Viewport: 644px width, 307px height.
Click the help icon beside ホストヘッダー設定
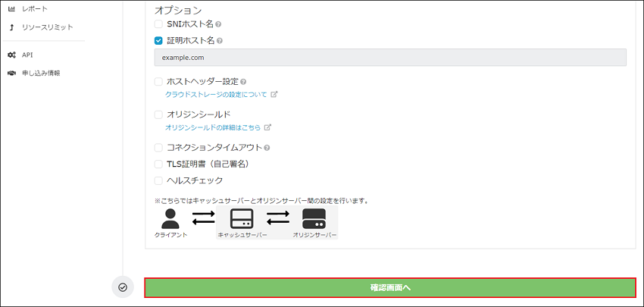click(244, 81)
